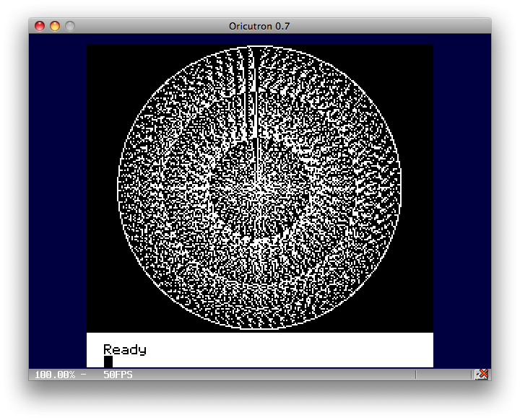This screenshot has width=520, height=420.
Task: Click the red close window button
Action: (40, 26)
